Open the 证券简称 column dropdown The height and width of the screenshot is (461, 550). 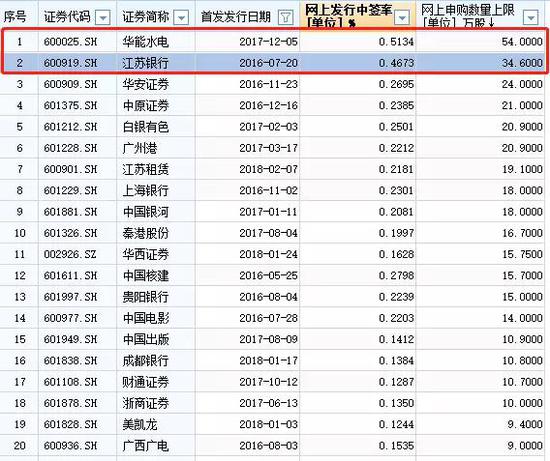pos(181,17)
